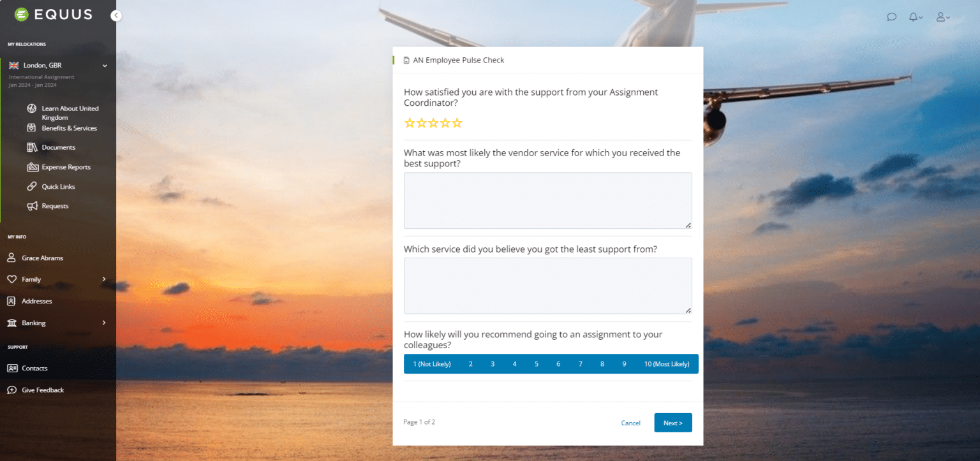Select Learn About United Kingdom
This screenshot has width=980, height=461.
70,112
